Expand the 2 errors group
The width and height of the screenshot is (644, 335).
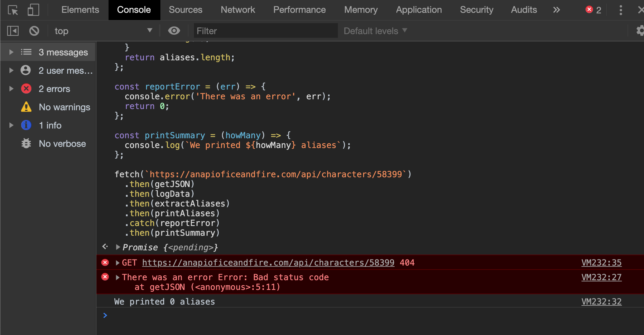[x=11, y=89]
